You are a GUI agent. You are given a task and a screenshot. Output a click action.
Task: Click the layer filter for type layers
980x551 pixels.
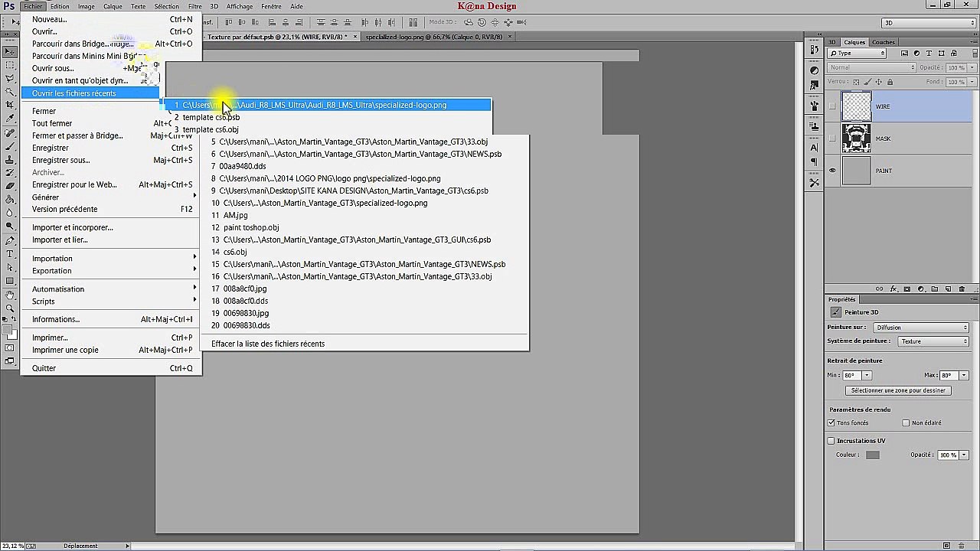pos(929,54)
